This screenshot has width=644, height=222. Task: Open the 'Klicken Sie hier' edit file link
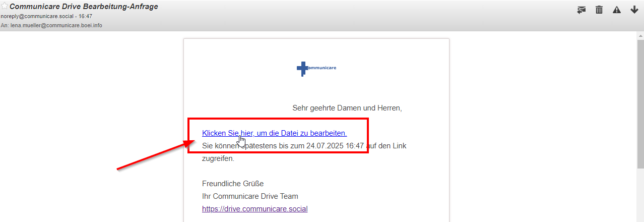tap(274, 133)
